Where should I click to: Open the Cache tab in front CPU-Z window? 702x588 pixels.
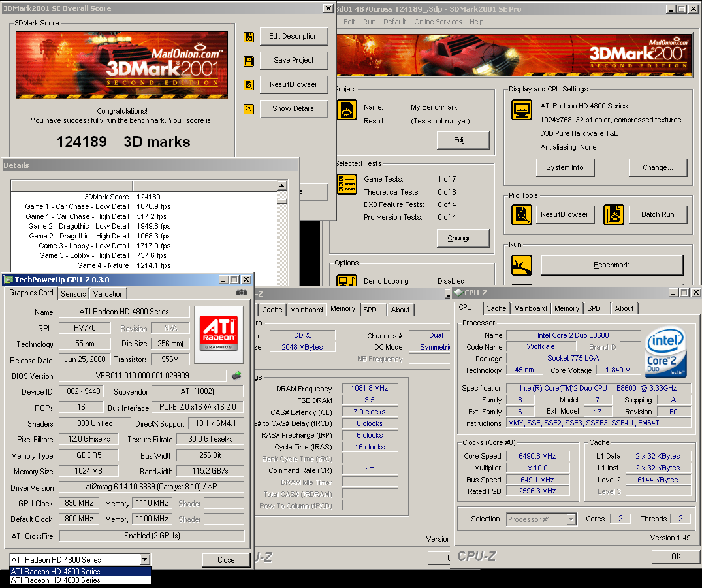click(x=496, y=308)
